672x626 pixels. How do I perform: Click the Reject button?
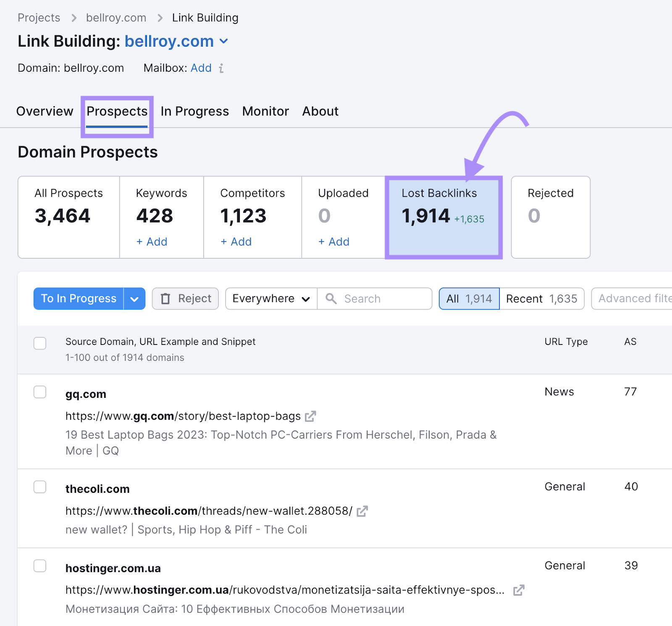[x=185, y=299]
